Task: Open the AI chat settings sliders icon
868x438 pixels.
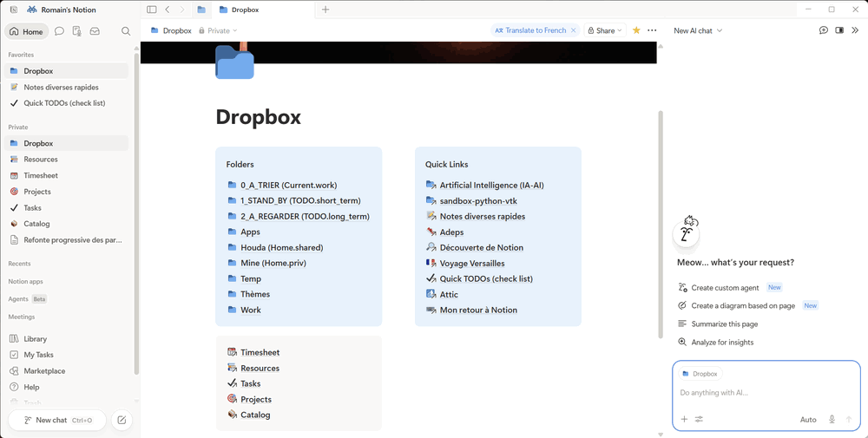Action: pos(699,419)
